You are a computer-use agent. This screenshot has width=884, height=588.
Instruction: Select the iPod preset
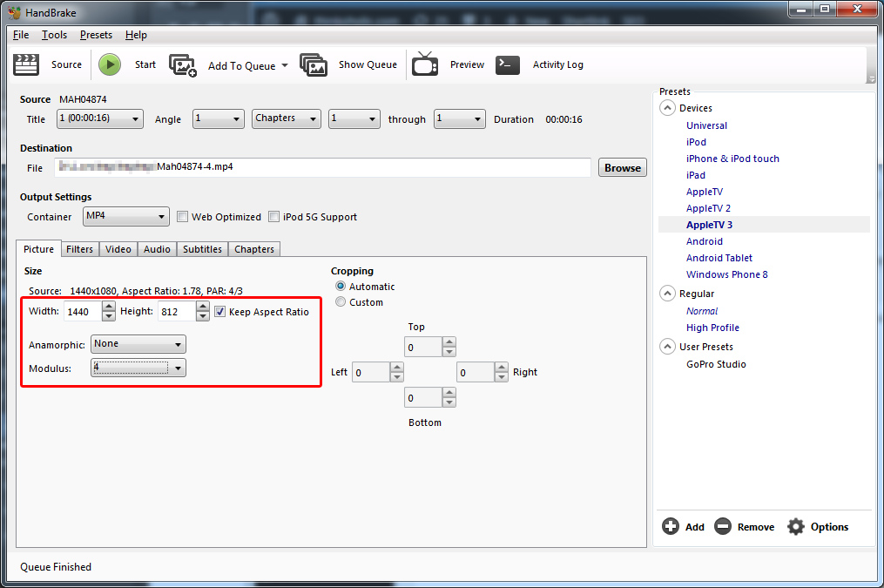(x=696, y=142)
